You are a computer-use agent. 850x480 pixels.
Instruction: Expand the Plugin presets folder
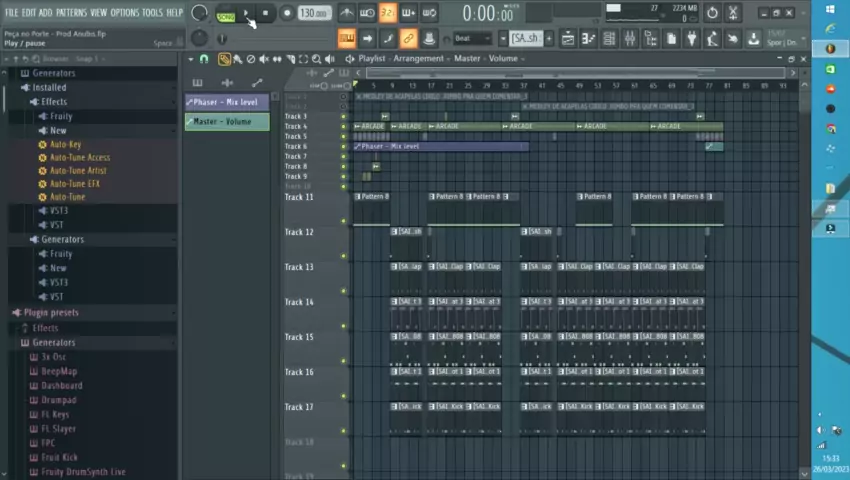pyautogui.click(x=50, y=313)
